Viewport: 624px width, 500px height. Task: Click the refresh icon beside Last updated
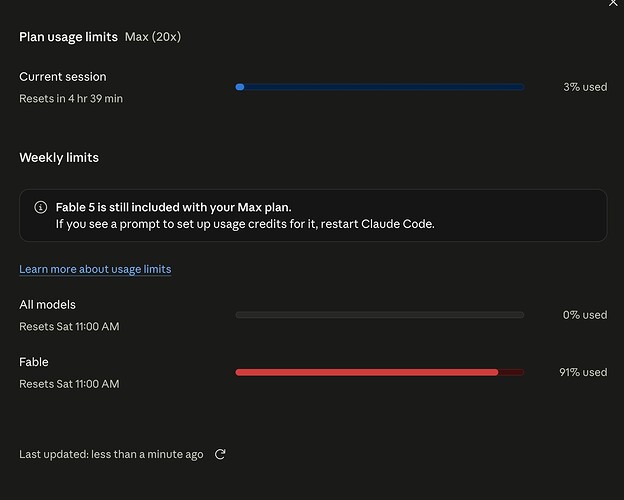[220, 454]
